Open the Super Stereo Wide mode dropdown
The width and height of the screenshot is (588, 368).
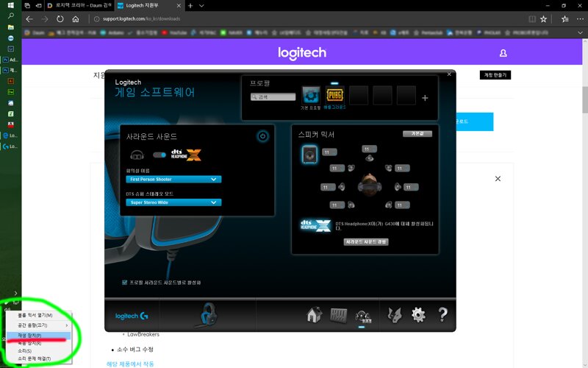tap(173, 202)
